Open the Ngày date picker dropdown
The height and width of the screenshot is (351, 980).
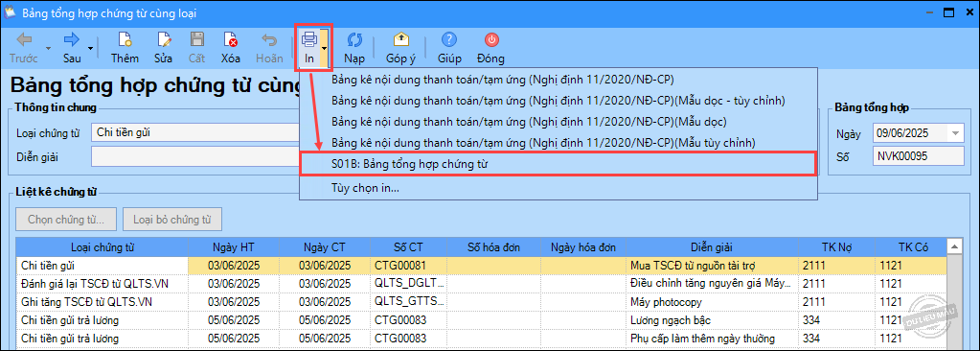tap(956, 133)
